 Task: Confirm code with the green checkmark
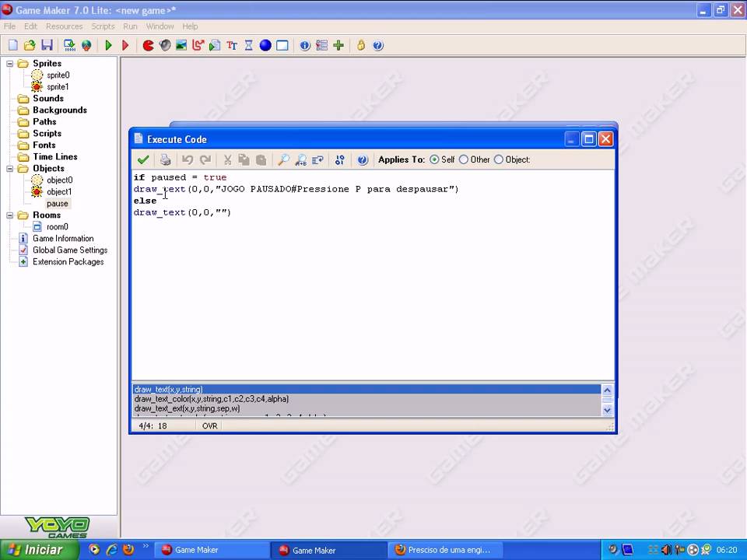[143, 159]
